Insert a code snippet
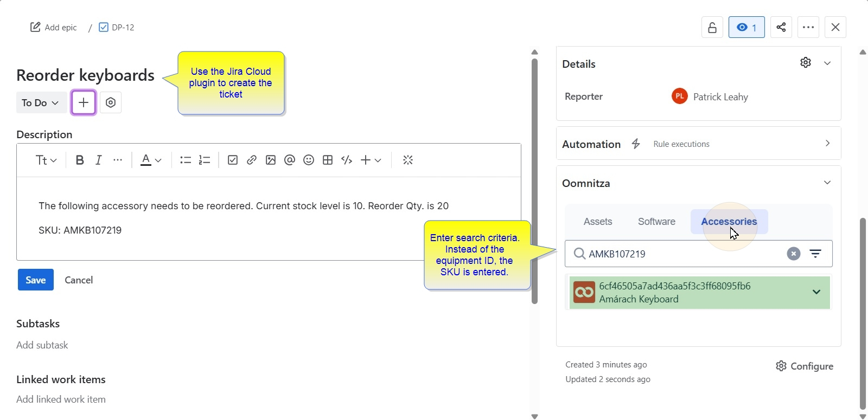868x420 pixels. tap(347, 160)
